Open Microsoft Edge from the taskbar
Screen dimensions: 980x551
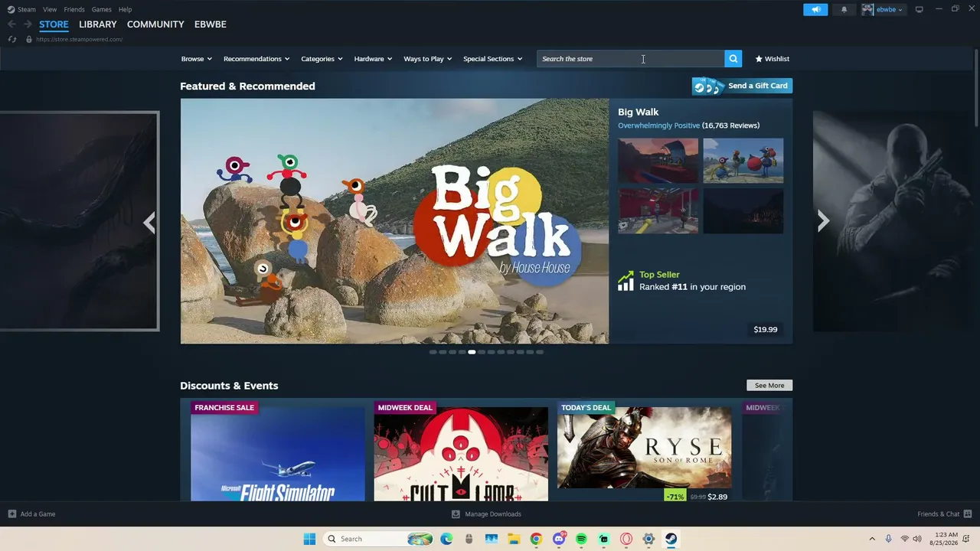coord(446,539)
